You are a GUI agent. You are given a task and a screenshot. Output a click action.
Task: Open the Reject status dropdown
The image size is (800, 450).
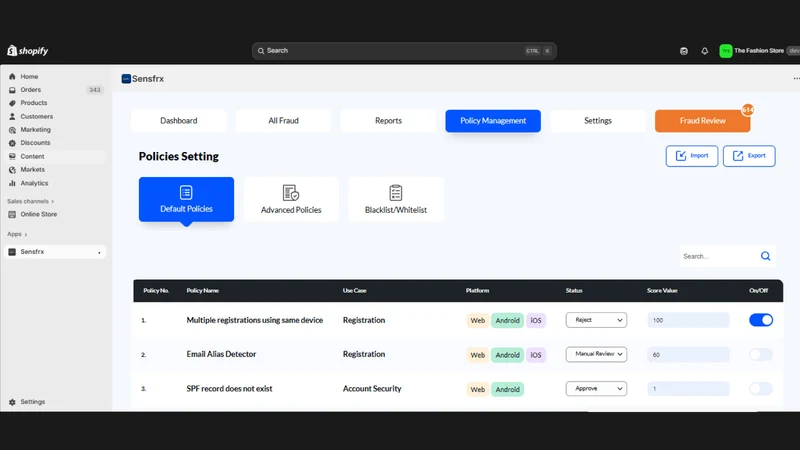click(x=596, y=320)
